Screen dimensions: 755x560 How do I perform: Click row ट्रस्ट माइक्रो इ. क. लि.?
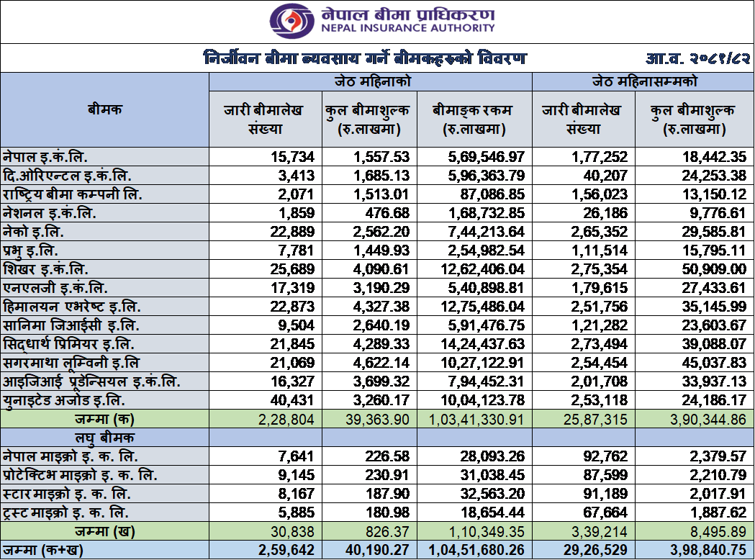[377, 512]
